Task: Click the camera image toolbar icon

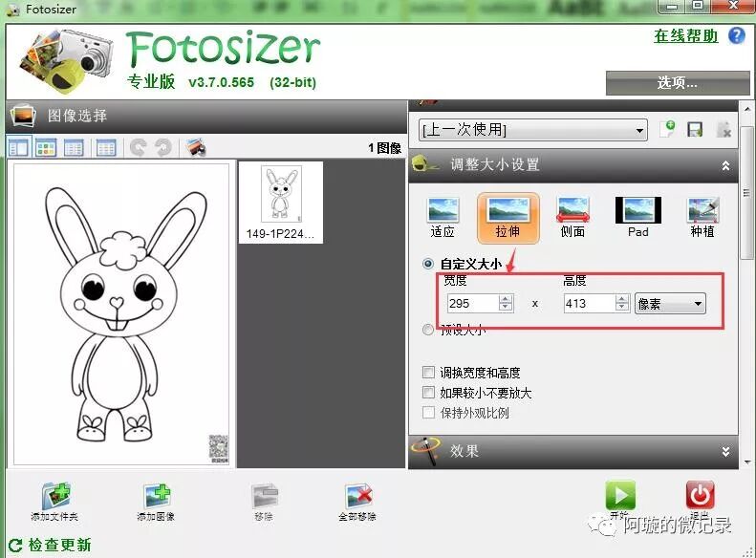Action: coord(196,147)
